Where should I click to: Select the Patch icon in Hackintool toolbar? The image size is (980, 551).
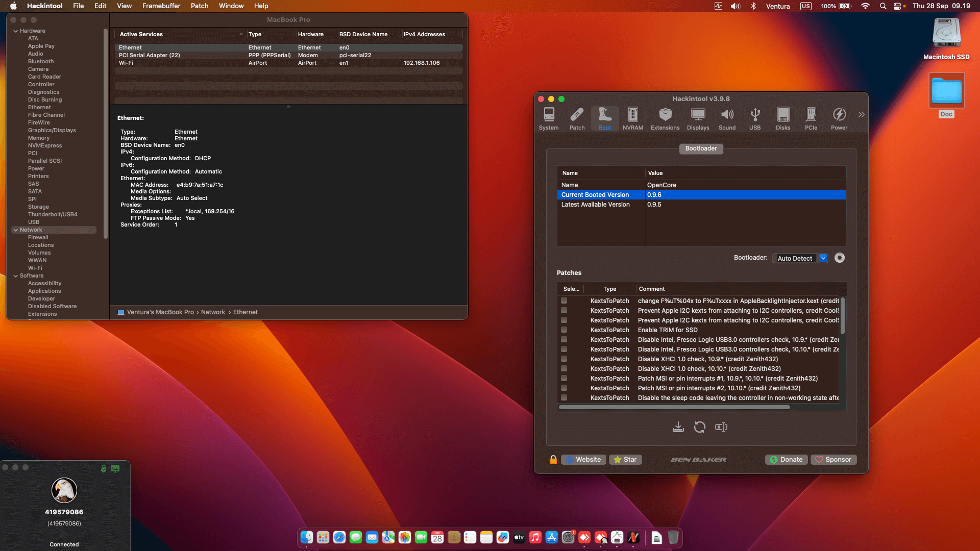click(x=577, y=118)
